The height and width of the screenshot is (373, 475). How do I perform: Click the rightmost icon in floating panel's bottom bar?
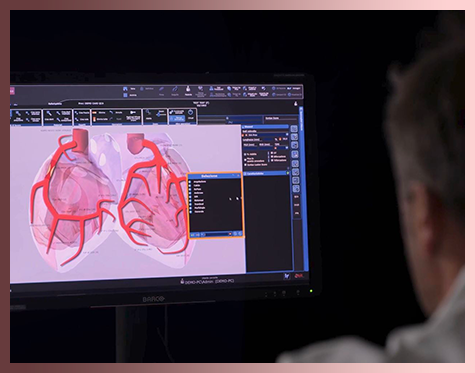(240, 234)
